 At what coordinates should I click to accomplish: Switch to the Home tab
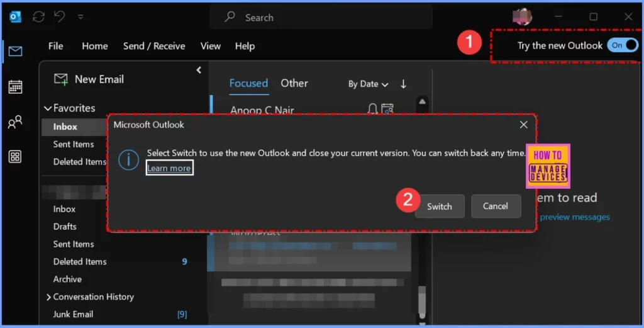95,46
